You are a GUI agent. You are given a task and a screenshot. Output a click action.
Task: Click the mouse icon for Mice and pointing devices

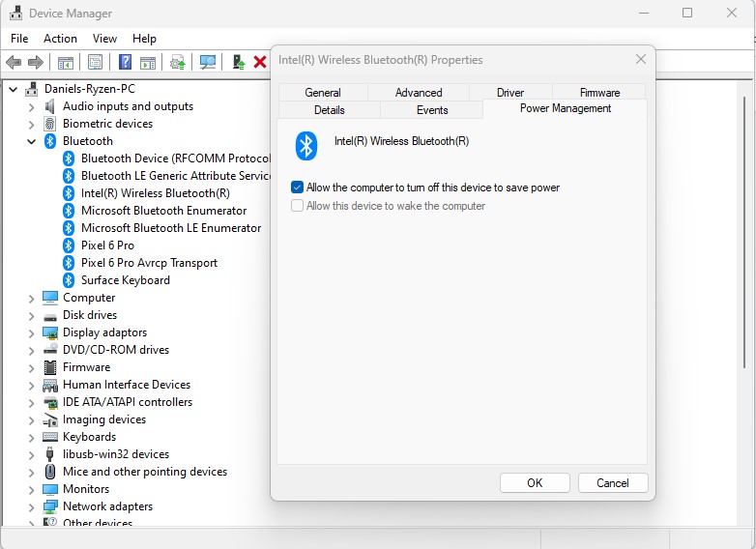click(49, 472)
